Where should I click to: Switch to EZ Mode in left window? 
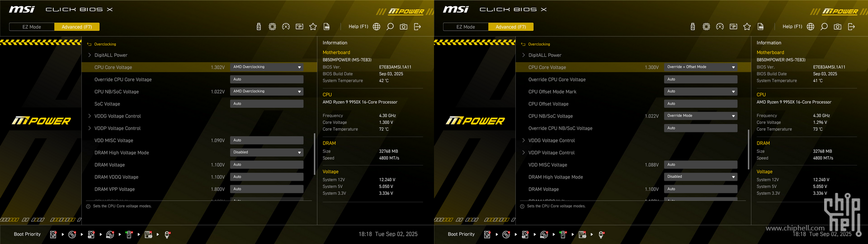(x=32, y=27)
